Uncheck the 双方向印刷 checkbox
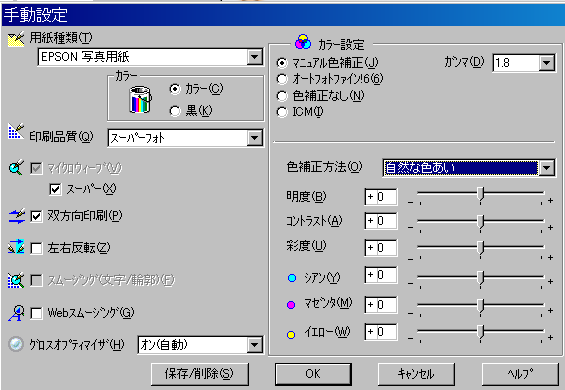This screenshot has width=565, height=390. coord(36,216)
